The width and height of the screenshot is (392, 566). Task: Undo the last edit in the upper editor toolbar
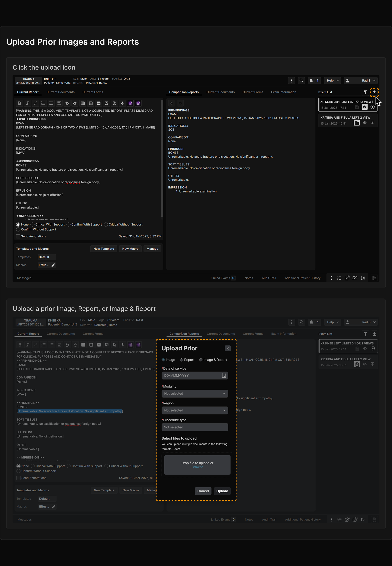pos(67,103)
